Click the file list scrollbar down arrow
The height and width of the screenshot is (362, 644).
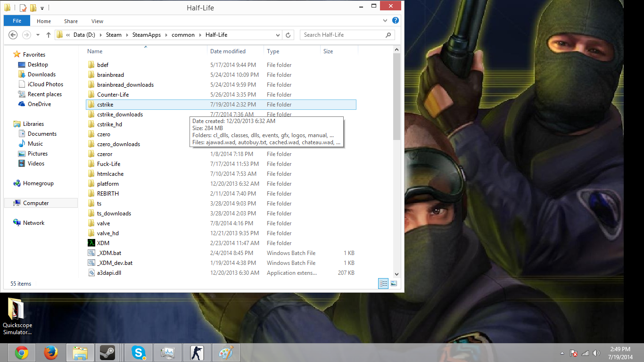(x=396, y=274)
